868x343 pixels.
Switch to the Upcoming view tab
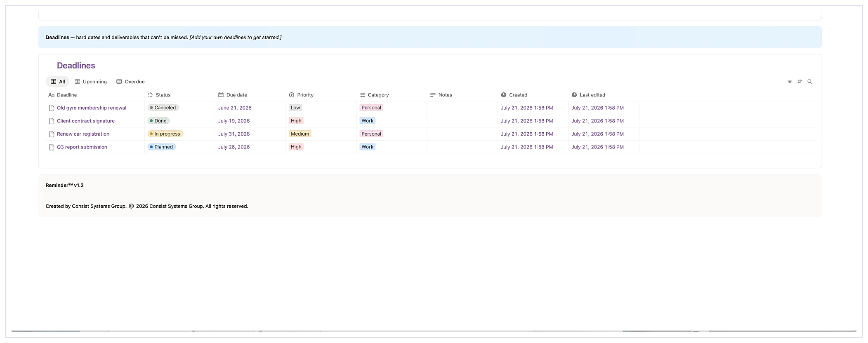[91, 82]
